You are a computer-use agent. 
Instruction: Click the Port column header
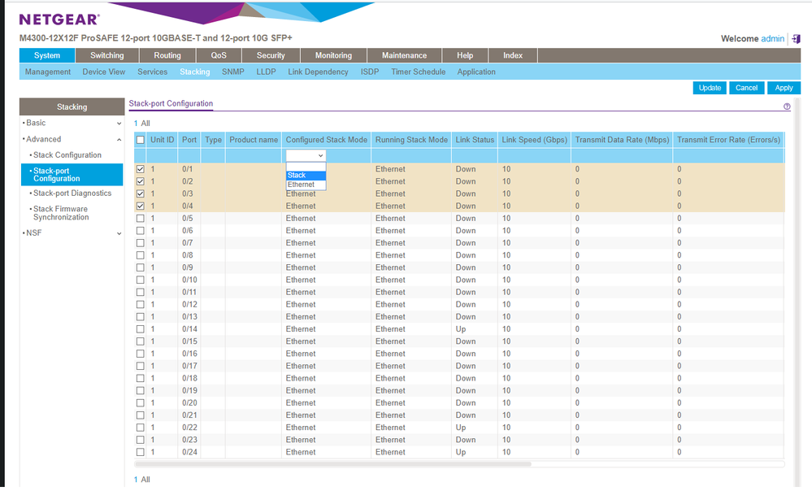point(189,140)
